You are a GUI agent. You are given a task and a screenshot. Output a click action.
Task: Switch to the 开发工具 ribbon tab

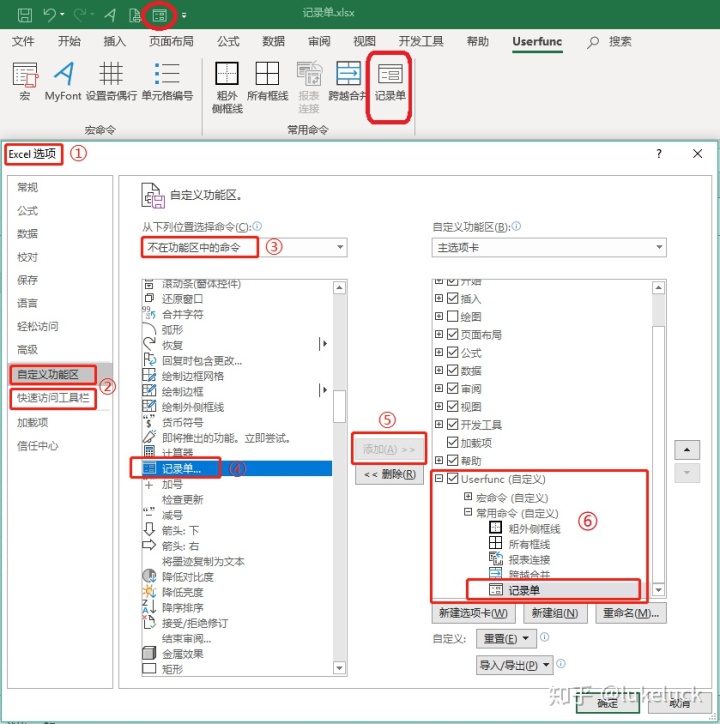421,42
